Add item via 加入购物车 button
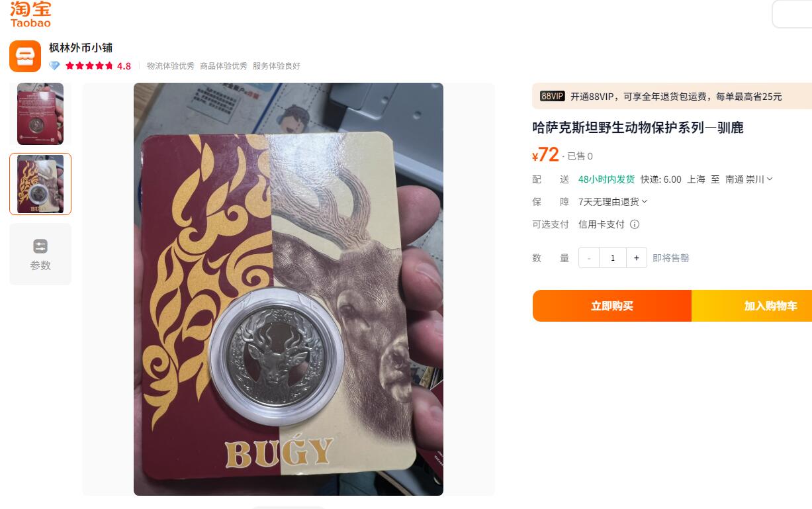This screenshot has width=812, height=509. coord(752,306)
